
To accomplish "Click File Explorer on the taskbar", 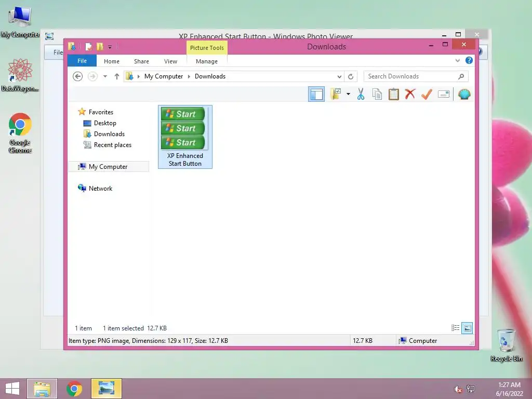I will tap(42, 389).
